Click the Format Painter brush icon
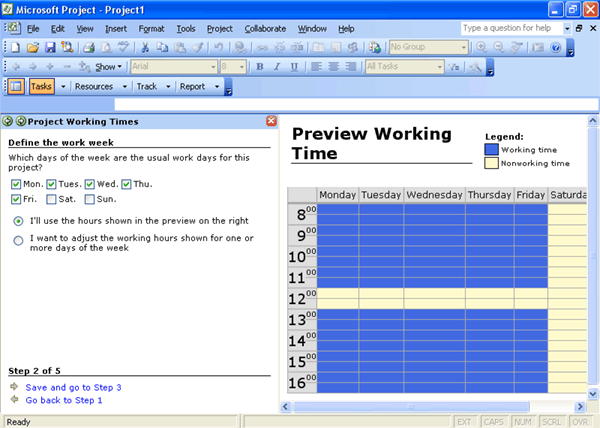 [x=197, y=47]
